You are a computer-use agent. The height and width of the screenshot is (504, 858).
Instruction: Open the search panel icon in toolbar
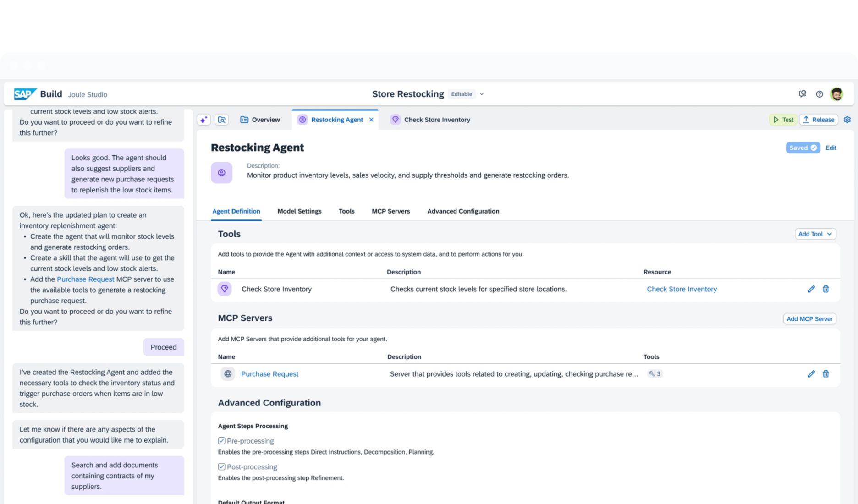(222, 120)
